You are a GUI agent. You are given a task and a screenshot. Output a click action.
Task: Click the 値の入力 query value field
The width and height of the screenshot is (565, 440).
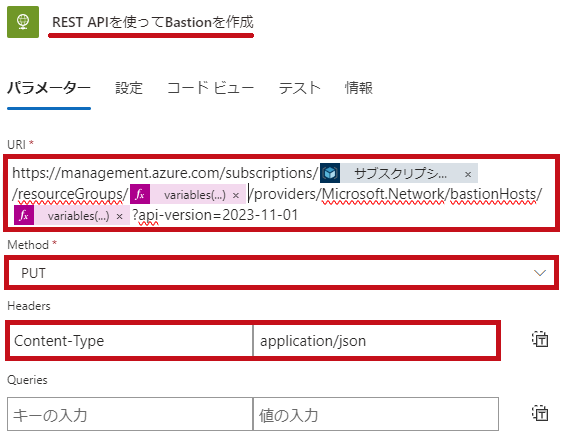point(376,414)
